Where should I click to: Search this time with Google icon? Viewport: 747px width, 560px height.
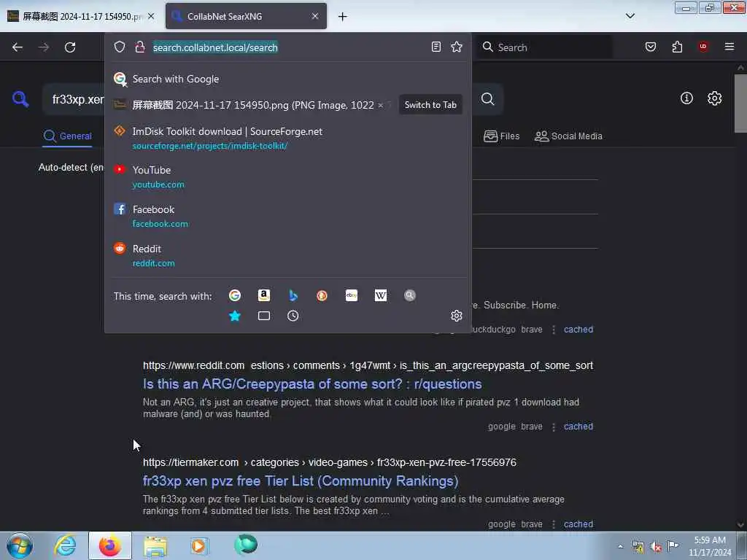tap(234, 295)
